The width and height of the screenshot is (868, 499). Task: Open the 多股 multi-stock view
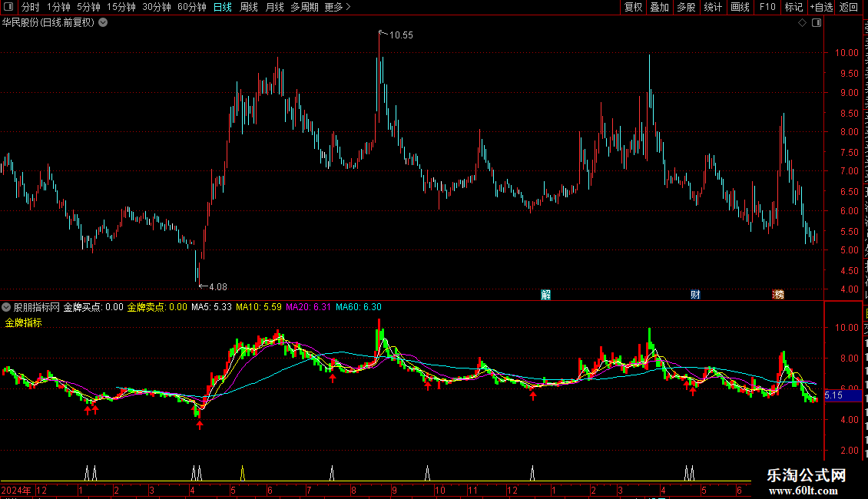coord(687,7)
